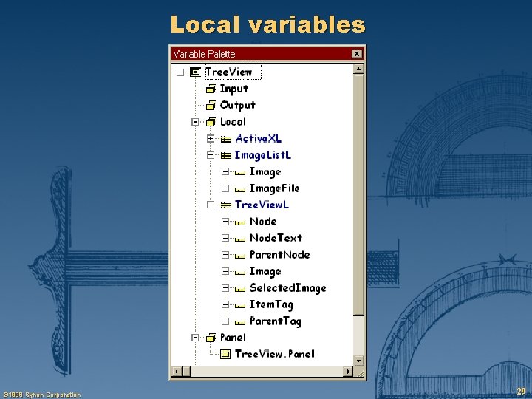
Task: Select the TreeViewL label
Action: [262, 205]
